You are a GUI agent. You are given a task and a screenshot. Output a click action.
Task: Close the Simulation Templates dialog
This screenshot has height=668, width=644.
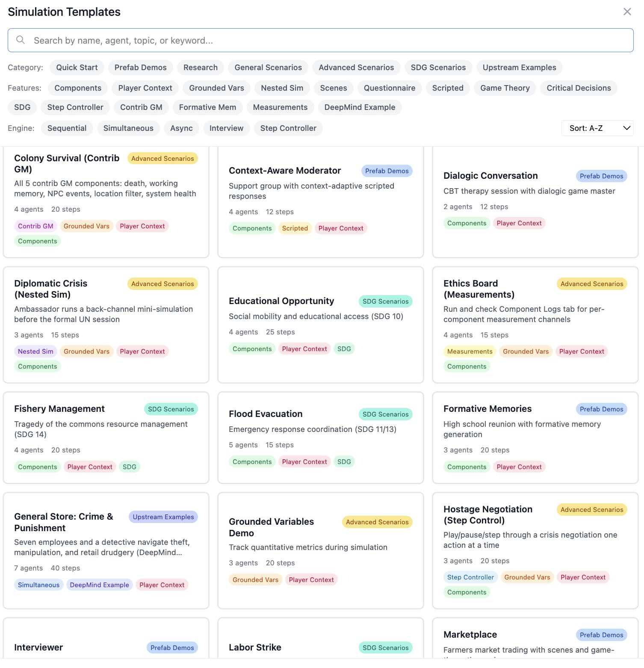(627, 12)
